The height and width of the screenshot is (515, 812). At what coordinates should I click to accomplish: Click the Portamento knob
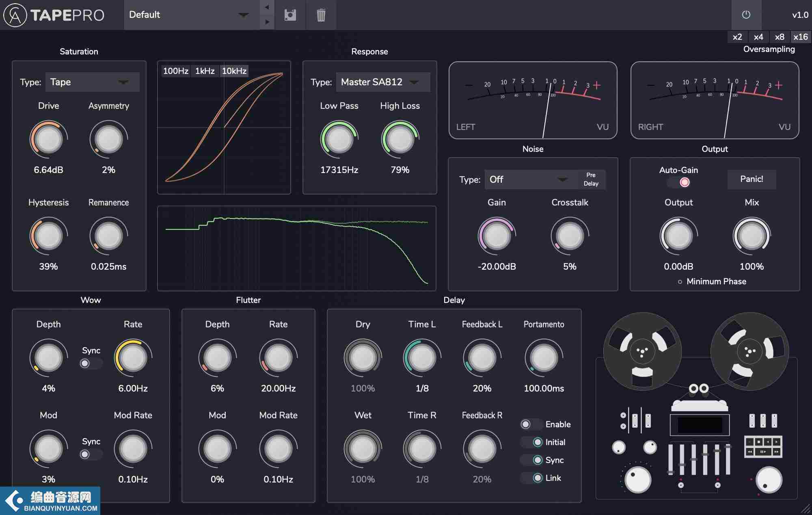[544, 358]
